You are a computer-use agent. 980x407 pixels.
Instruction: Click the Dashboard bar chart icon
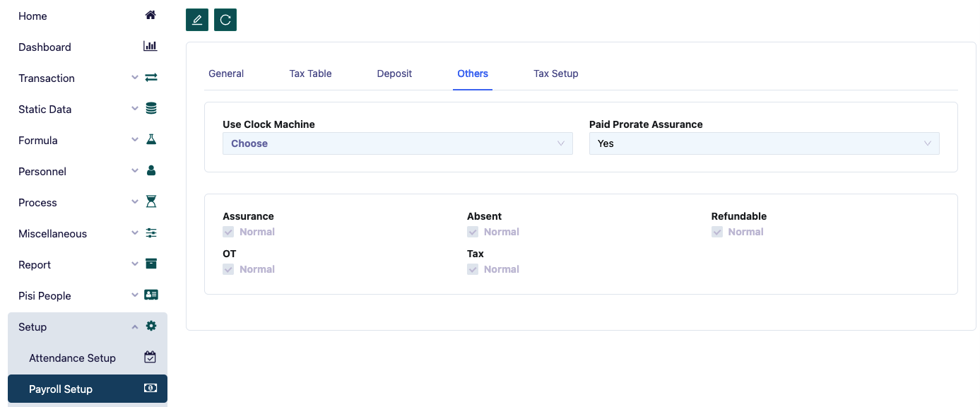[x=150, y=47]
